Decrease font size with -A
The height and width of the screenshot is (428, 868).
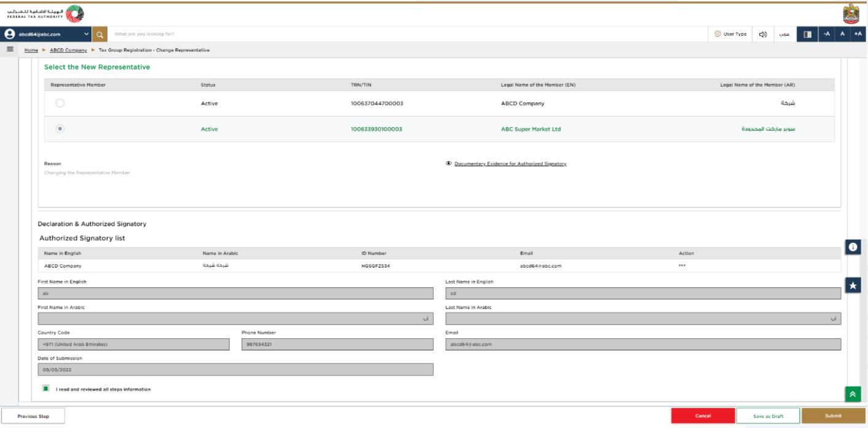click(827, 34)
